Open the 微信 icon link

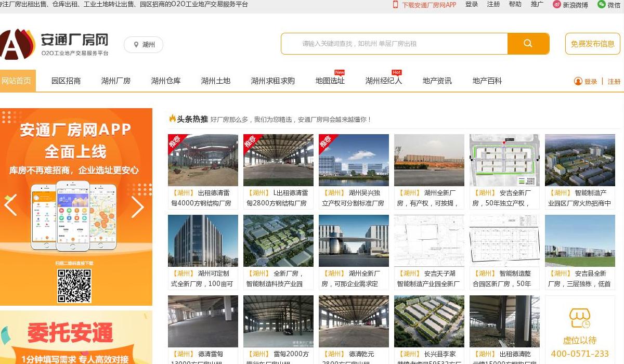click(602, 5)
